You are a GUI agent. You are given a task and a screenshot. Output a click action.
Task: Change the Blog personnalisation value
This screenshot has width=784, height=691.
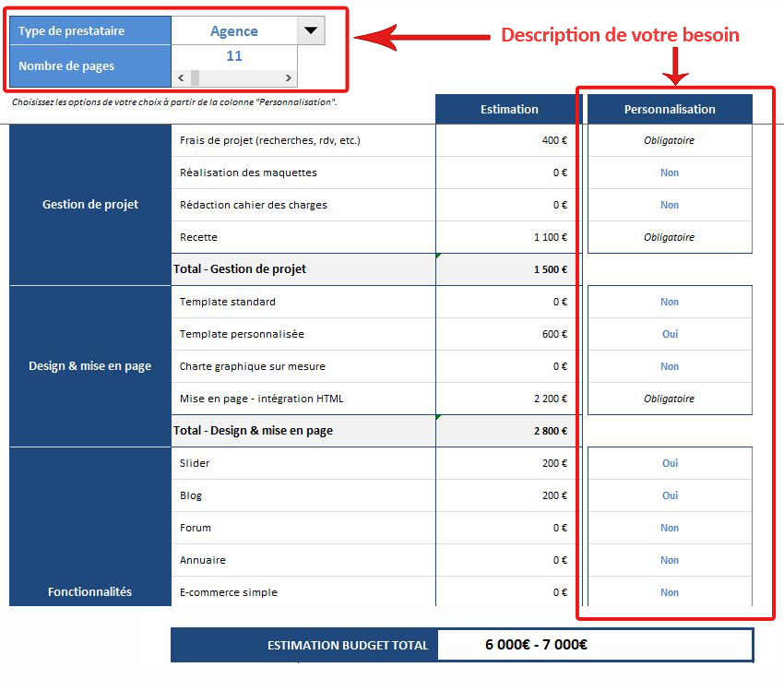pos(670,495)
